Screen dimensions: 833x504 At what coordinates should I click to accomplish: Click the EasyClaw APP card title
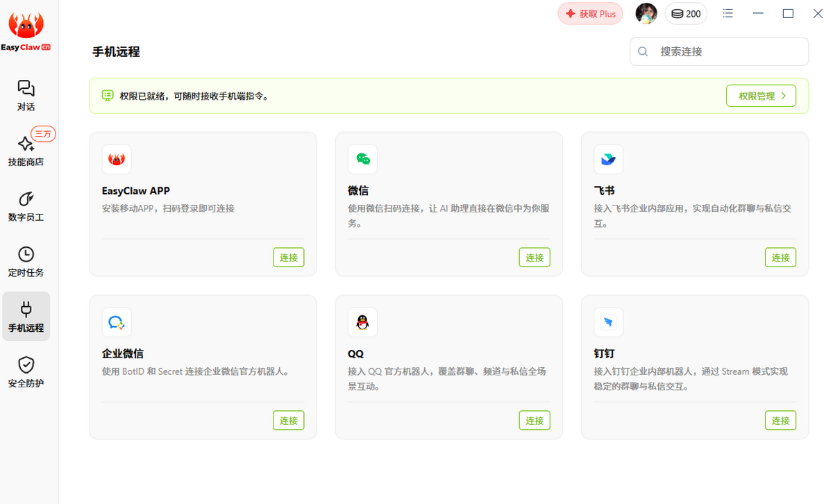pyautogui.click(x=136, y=190)
